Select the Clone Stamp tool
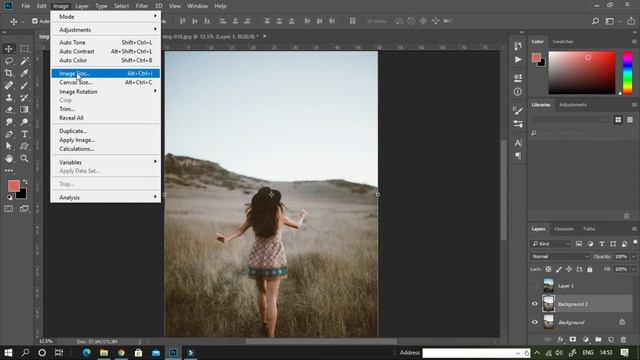Image resolution: width=640 pixels, height=360 pixels. point(9,98)
